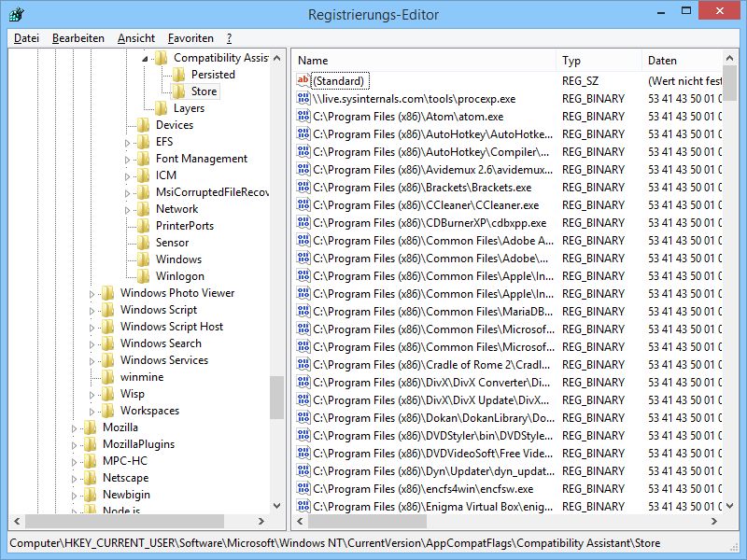
Task: Click the winmine folder icon
Action: [108, 377]
